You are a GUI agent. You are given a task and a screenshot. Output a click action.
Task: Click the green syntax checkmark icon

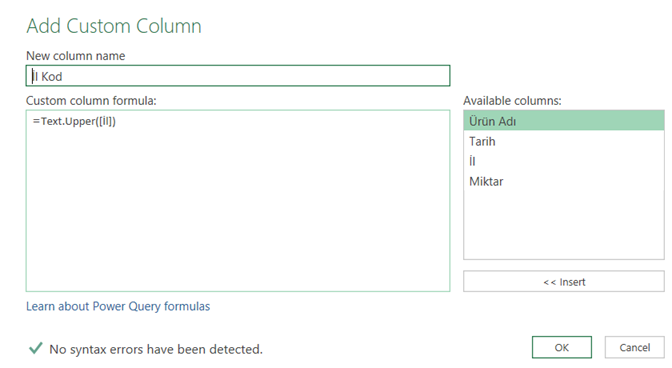[x=36, y=348]
